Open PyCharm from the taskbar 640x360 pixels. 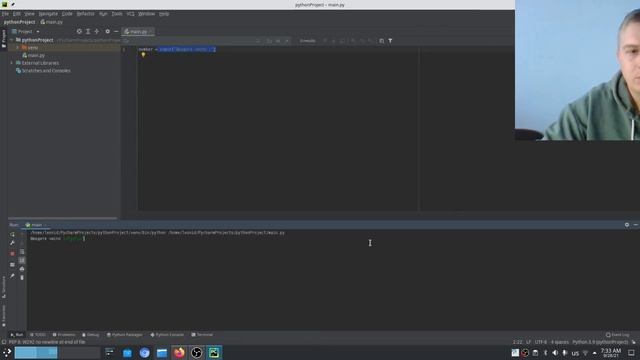(214, 353)
